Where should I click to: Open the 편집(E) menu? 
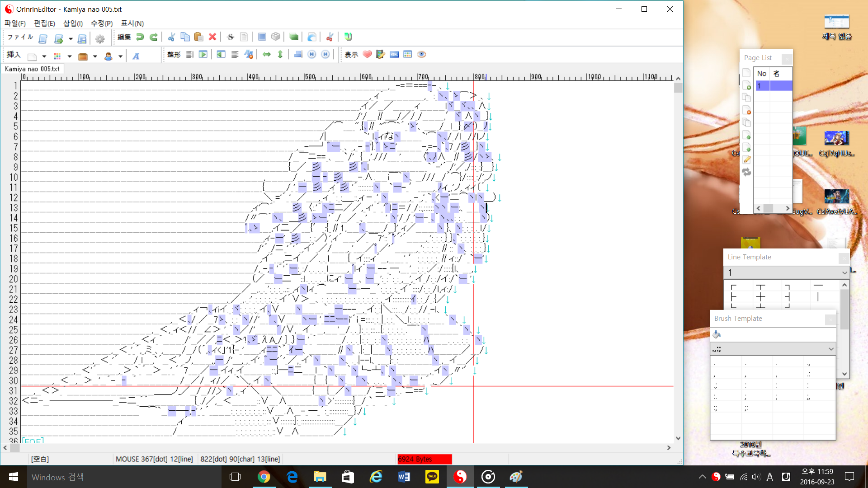point(44,23)
